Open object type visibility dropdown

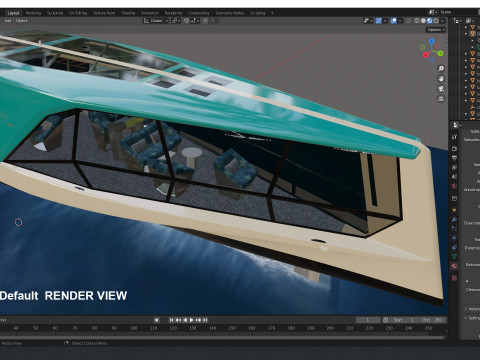pyautogui.click(x=368, y=21)
